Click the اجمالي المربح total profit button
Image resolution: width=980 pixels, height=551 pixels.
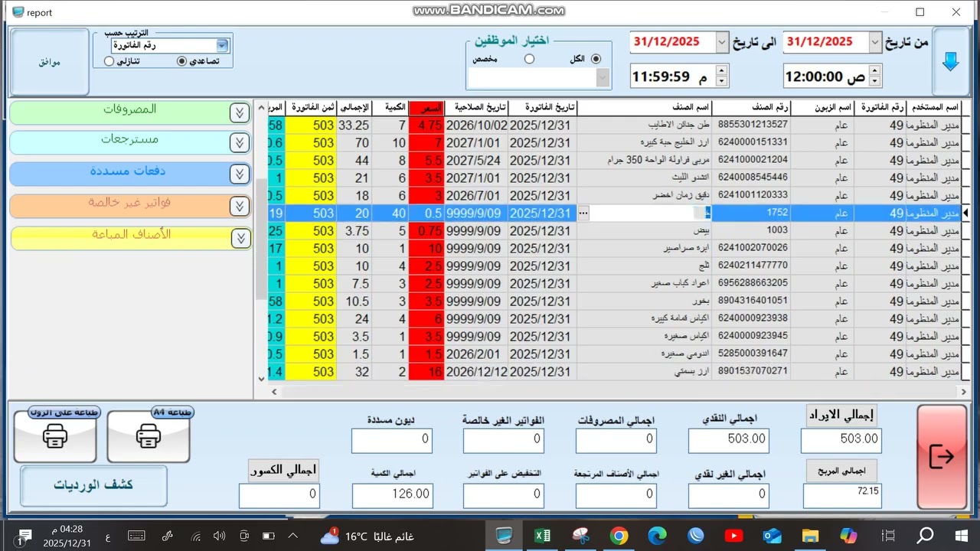click(x=841, y=471)
